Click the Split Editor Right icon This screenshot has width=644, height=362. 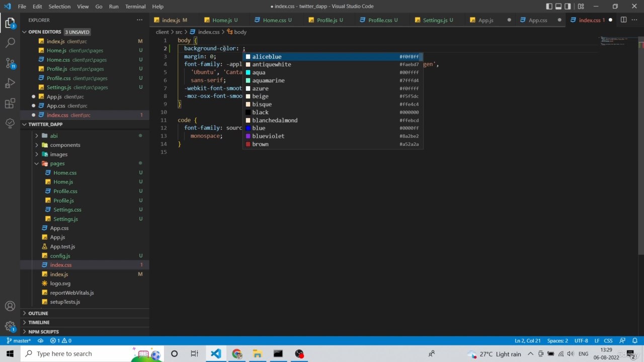coord(623,20)
